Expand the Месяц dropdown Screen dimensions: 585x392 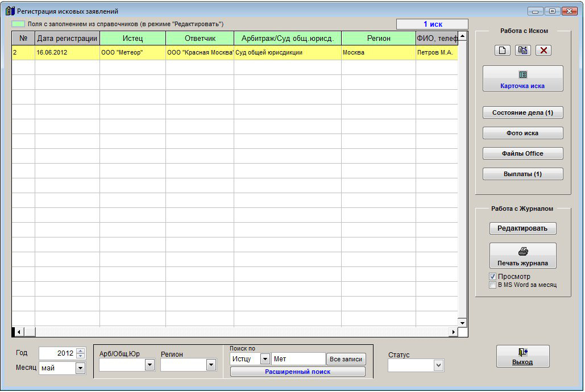[x=80, y=368]
